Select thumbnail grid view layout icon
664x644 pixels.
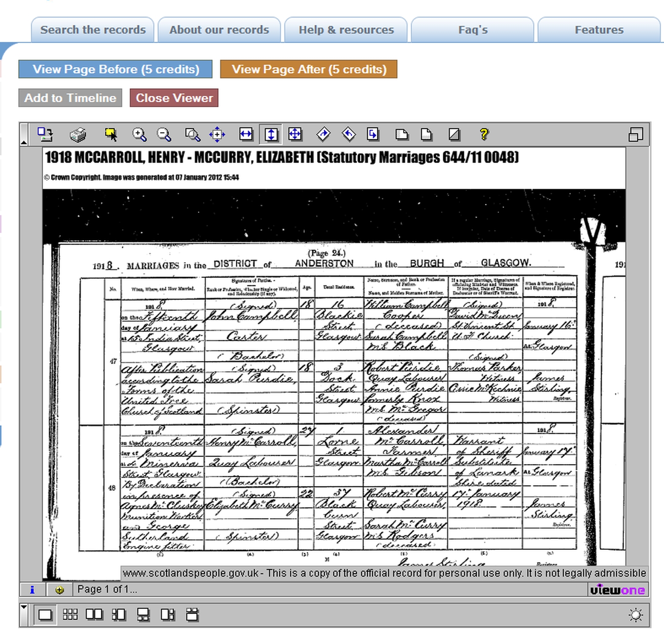pyautogui.click(x=70, y=615)
